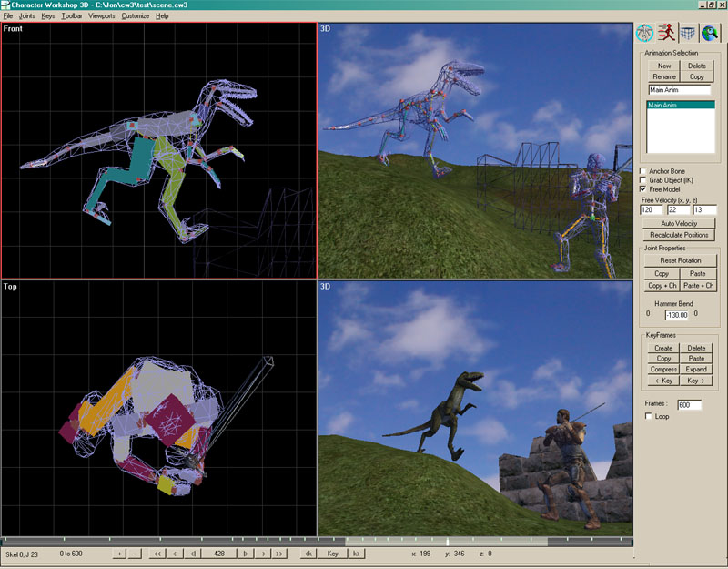The height and width of the screenshot is (569, 728).
Task: Open the skeleton tab icon
Action: (x=645, y=34)
